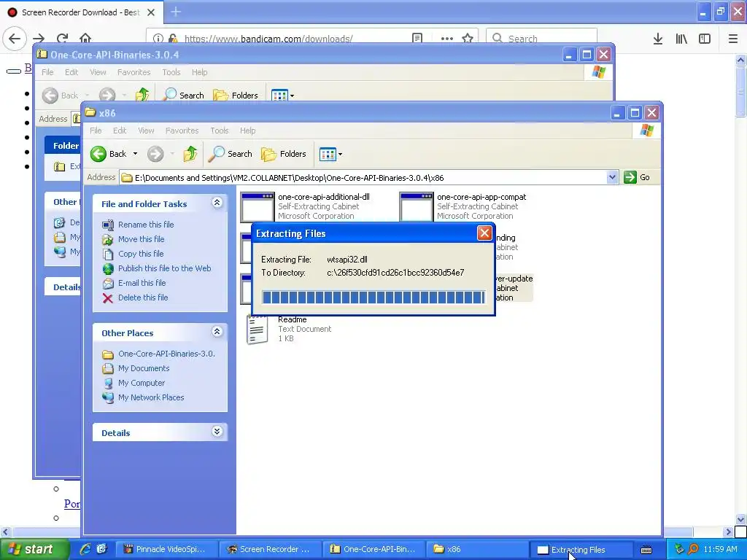Open File menu in x86 window
This screenshot has width=747, height=560.
click(x=96, y=131)
